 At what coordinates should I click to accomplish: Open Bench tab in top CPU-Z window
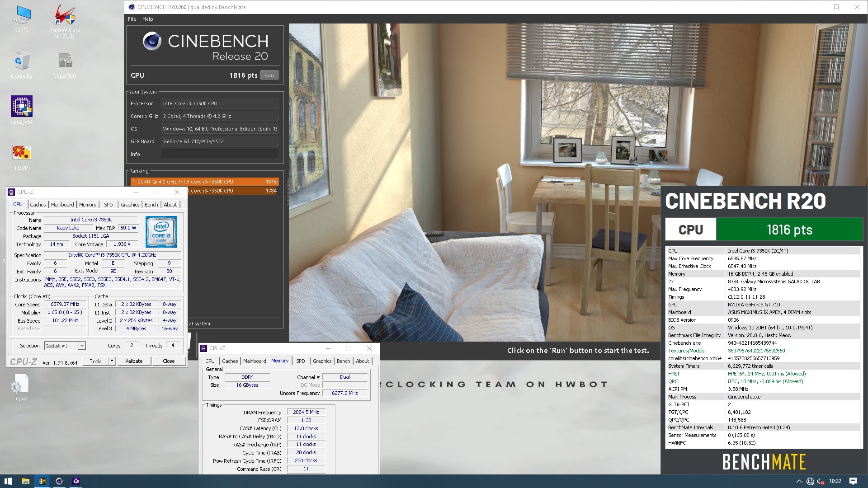click(151, 205)
